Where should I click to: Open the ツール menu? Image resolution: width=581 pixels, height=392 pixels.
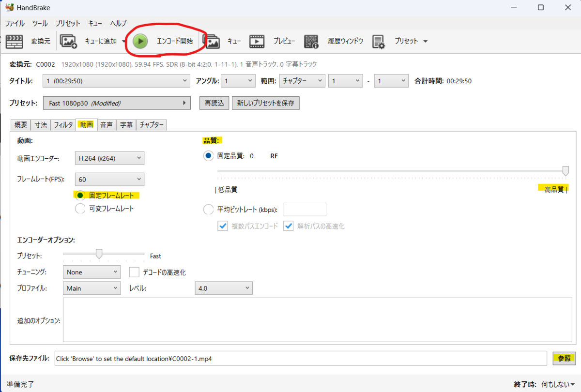[40, 23]
